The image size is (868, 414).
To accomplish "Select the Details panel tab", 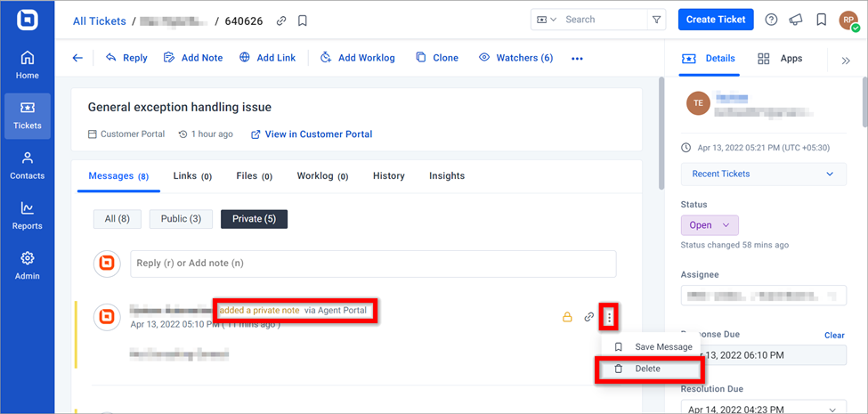I will [710, 59].
